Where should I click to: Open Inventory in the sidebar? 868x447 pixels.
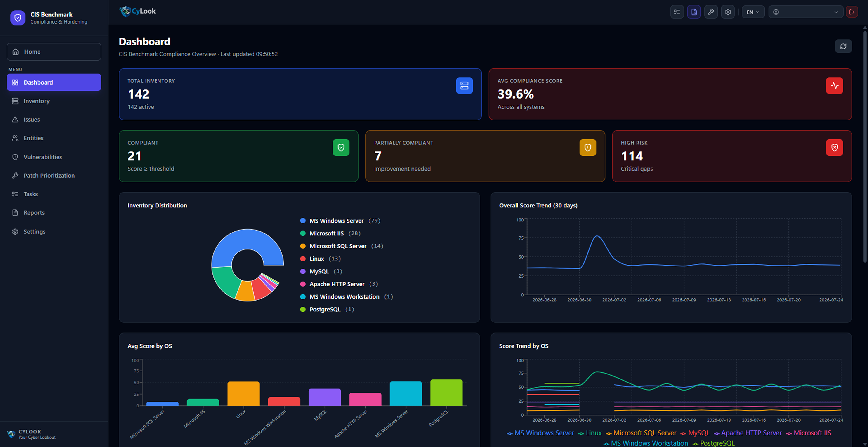coord(54,101)
